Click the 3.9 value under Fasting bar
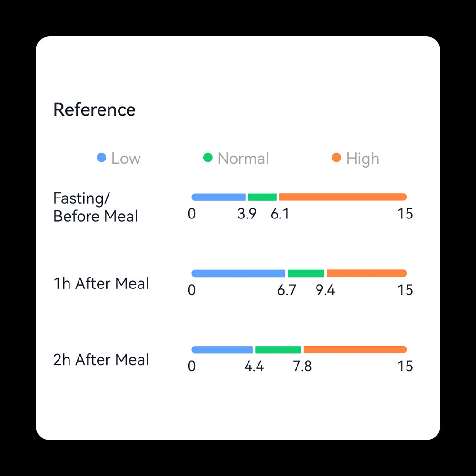This screenshot has width=476, height=476. pos(247,214)
